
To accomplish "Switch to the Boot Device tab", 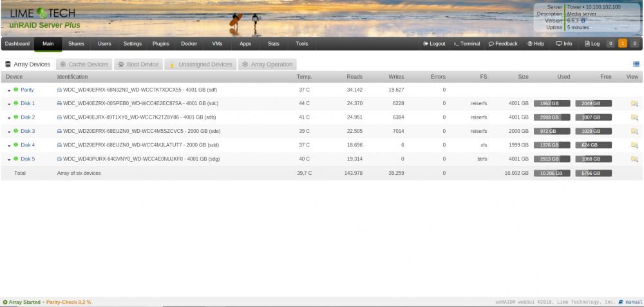I will (x=138, y=64).
